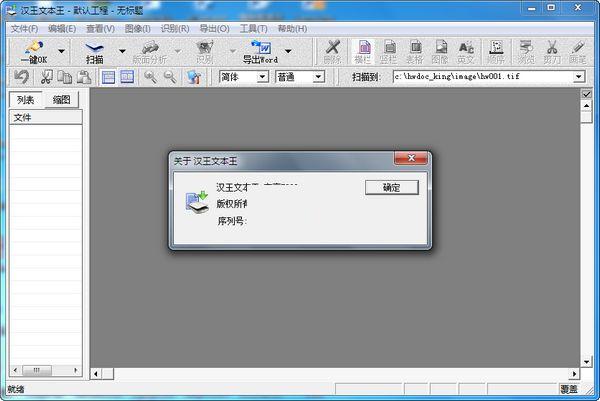Click the main horizontal scrollbar right arrow
Image resolution: width=600 pixels, height=401 pixels.
pos(574,374)
